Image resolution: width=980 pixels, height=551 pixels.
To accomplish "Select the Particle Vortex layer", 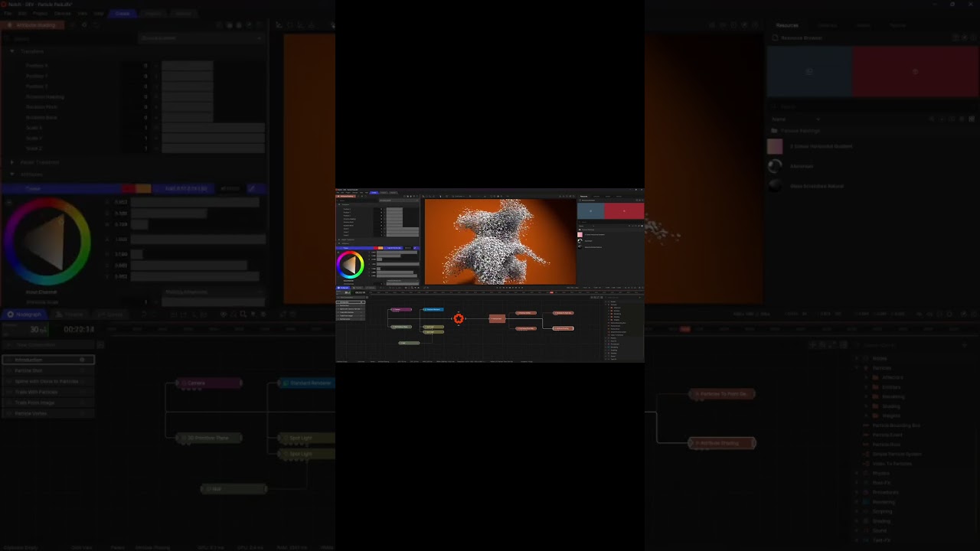I will pos(48,413).
